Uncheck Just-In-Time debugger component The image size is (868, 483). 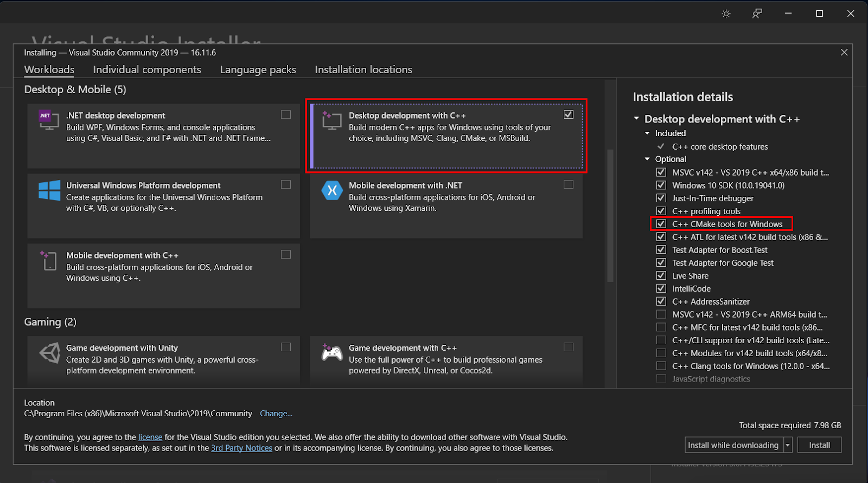point(661,198)
